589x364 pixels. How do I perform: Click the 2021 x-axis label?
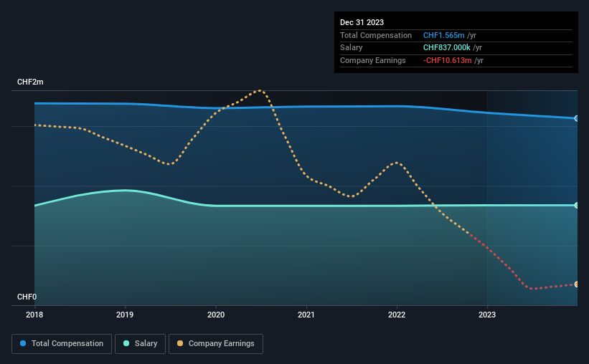tap(306, 315)
